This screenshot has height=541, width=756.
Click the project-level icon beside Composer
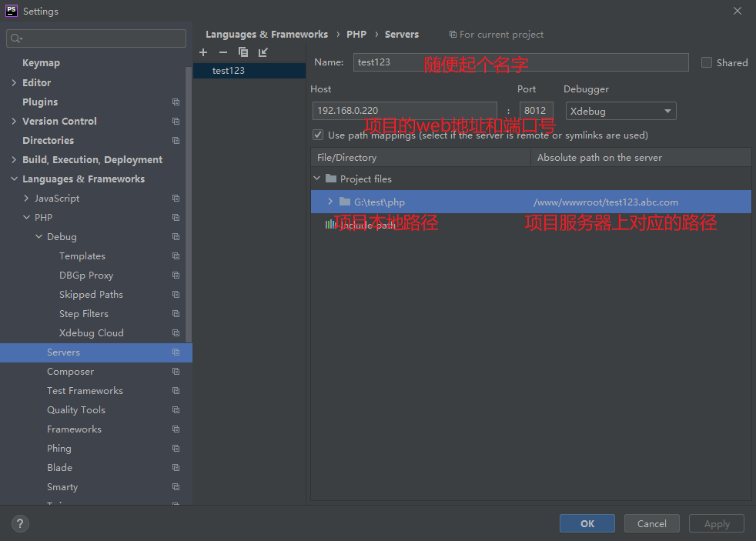coord(176,372)
